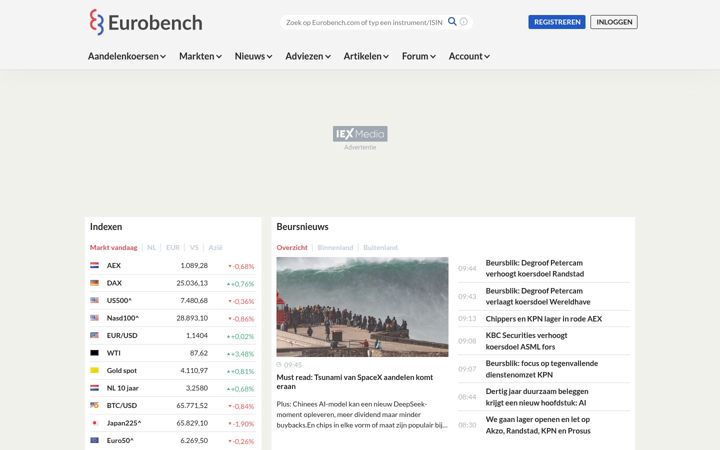Switch to the Buitenland news tab
Image resolution: width=720 pixels, height=450 pixels.
coord(381,248)
